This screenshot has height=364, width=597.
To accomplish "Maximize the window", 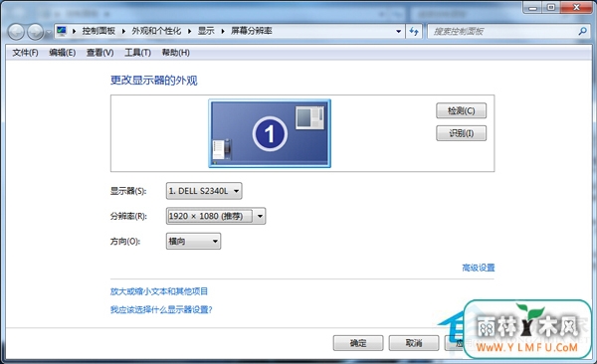I will [x=551, y=8].
